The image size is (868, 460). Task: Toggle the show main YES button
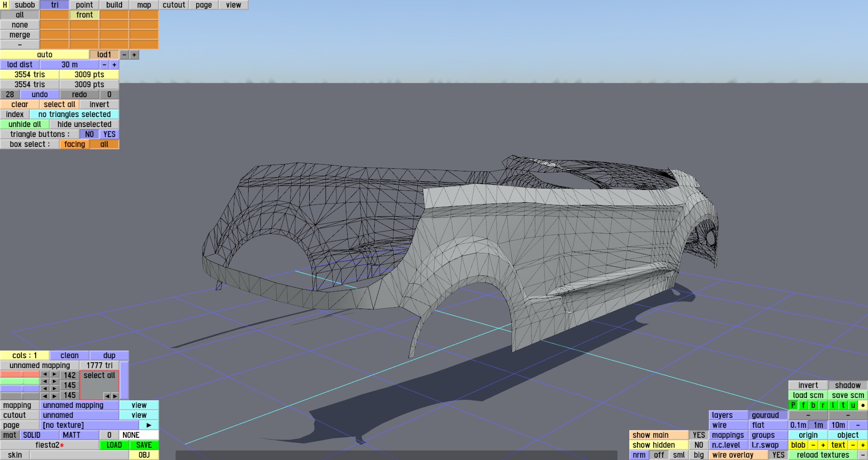click(x=699, y=435)
